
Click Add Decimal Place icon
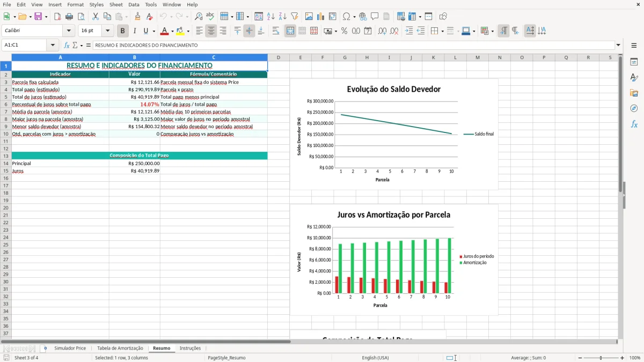point(383,31)
